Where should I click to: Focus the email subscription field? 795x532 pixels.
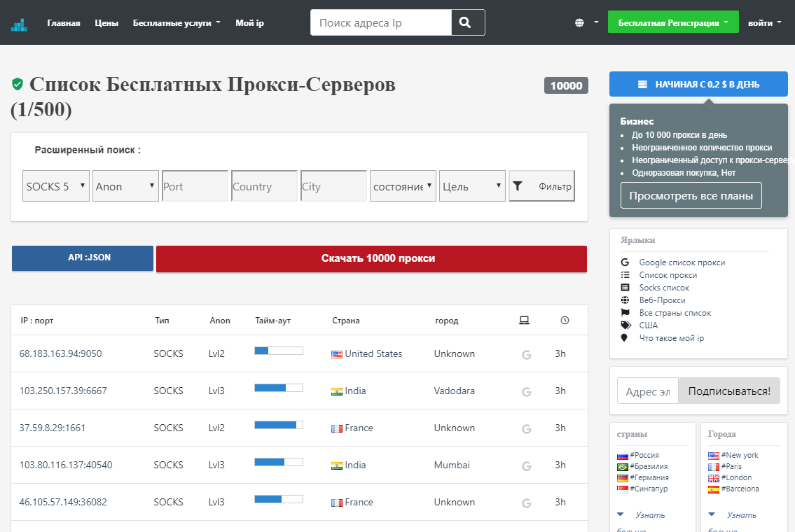tap(647, 391)
